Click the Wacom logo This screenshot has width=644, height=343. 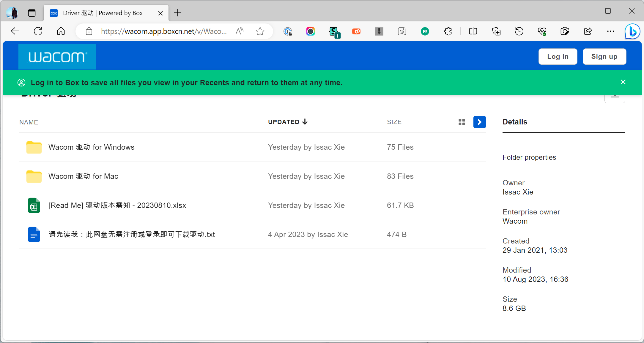coord(57,56)
